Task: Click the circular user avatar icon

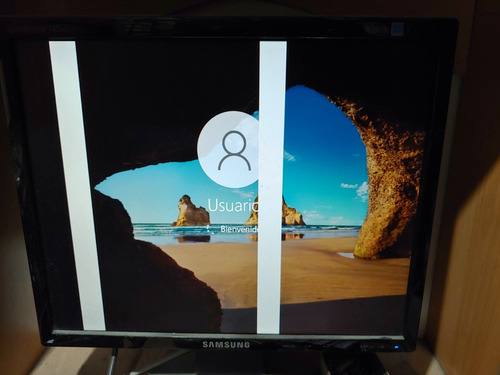Action: [229, 149]
